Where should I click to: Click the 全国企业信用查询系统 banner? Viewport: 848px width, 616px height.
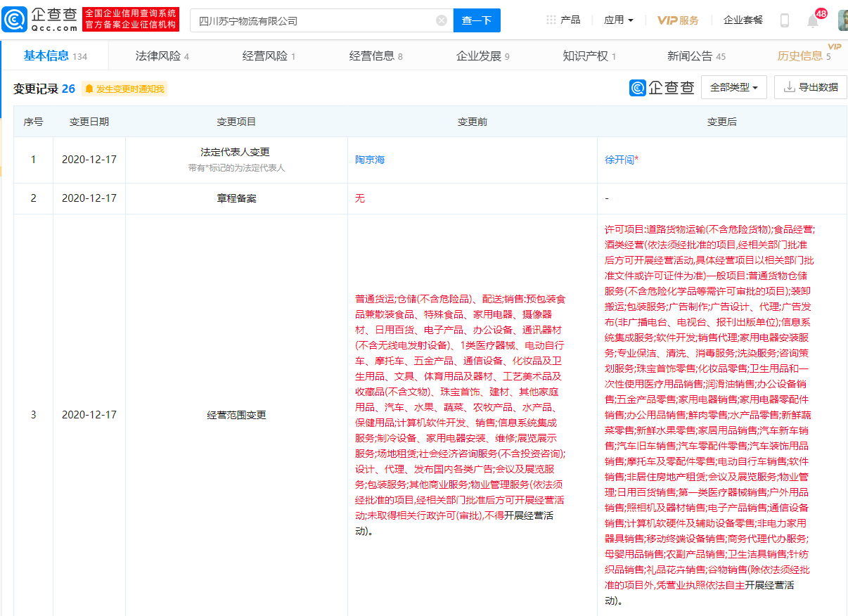(x=131, y=20)
